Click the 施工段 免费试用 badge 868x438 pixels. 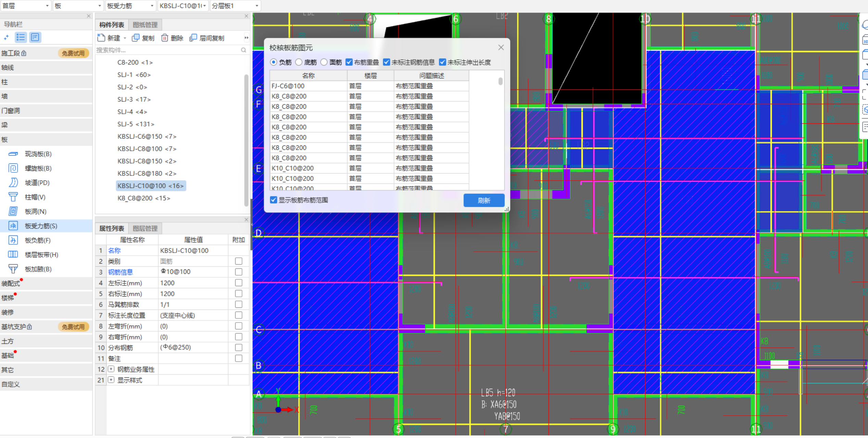coord(73,53)
